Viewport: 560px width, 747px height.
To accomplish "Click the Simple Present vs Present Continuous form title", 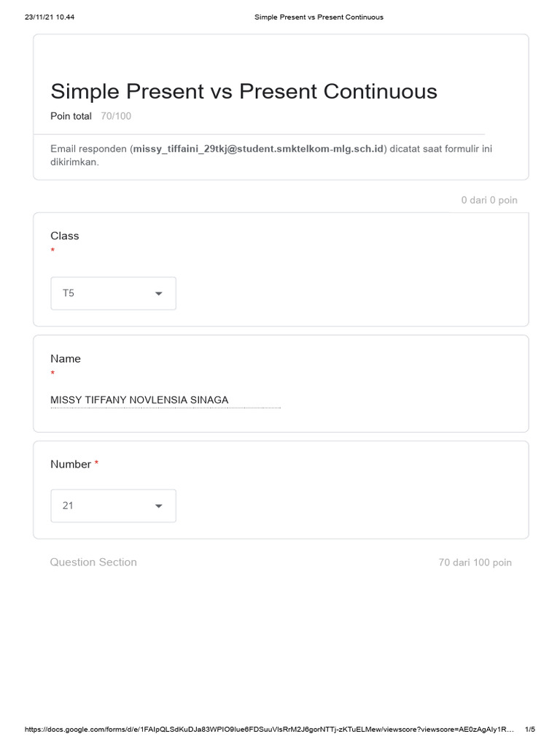I will 244,91.
